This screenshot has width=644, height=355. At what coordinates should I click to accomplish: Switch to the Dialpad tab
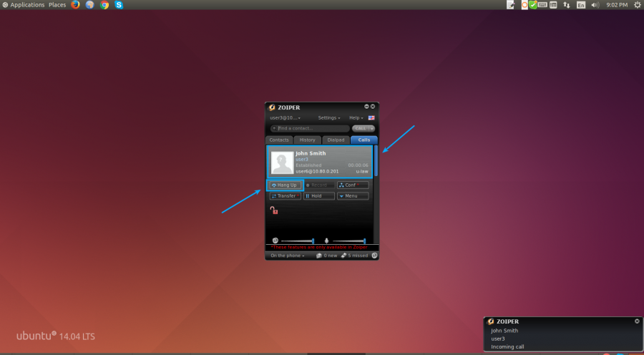click(336, 140)
